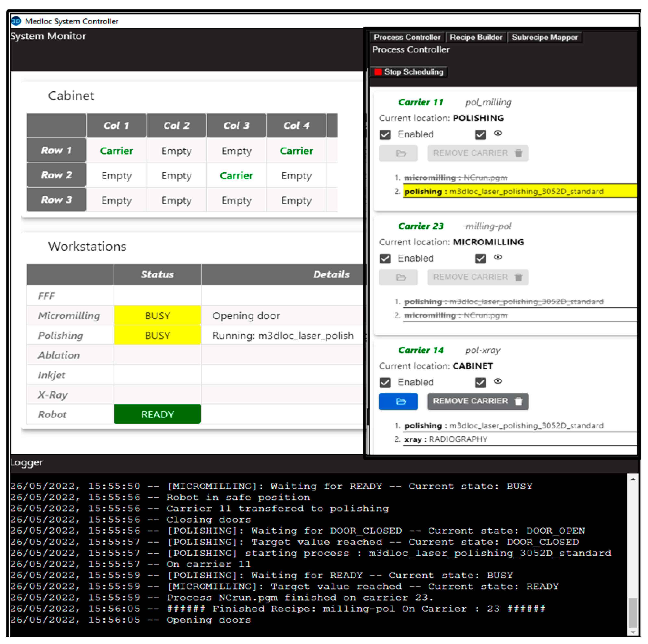
Task: Disable Carrier 14 using Enabled checkbox
Action: [x=385, y=382]
